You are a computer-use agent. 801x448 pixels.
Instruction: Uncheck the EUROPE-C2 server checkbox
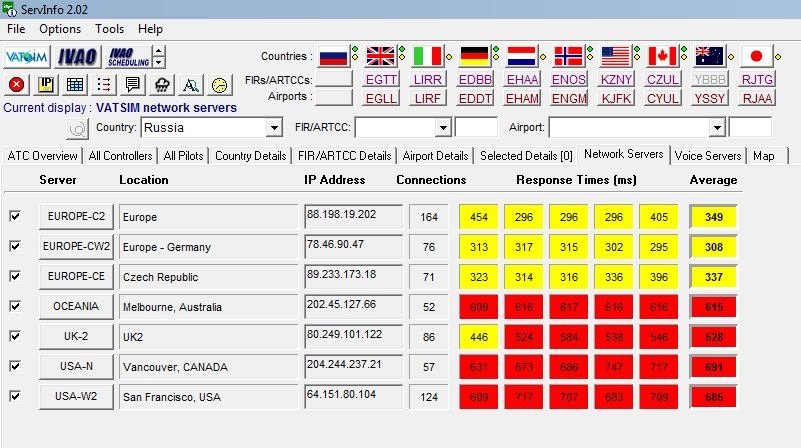15,216
